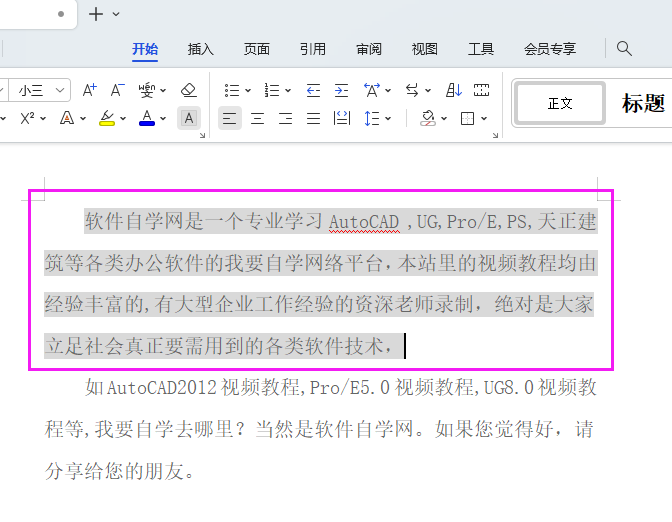
Task: Toggle center alignment
Action: click(x=257, y=118)
